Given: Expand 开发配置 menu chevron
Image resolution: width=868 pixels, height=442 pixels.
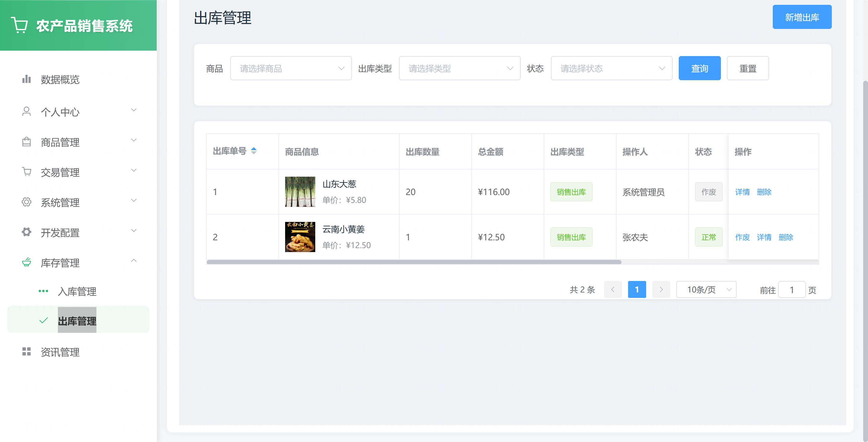Looking at the screenshot, I should pyautogui.click(x=134, y=231).
